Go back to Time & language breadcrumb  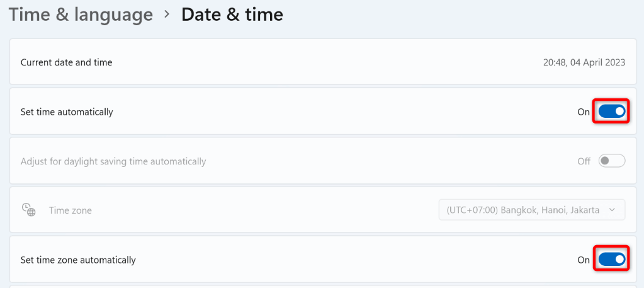point(81,14)
